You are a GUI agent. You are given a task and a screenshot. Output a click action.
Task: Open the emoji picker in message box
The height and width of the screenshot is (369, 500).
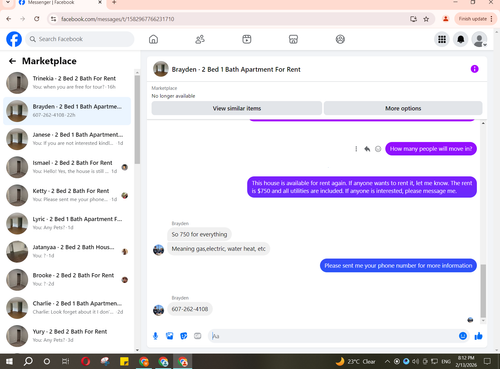point(463,336)
